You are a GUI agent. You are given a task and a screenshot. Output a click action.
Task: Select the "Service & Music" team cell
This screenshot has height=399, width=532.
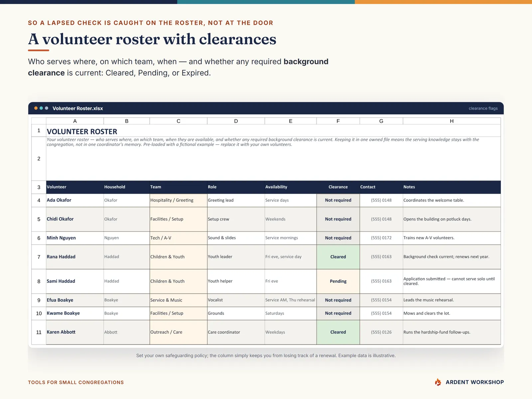pos(179,300)
